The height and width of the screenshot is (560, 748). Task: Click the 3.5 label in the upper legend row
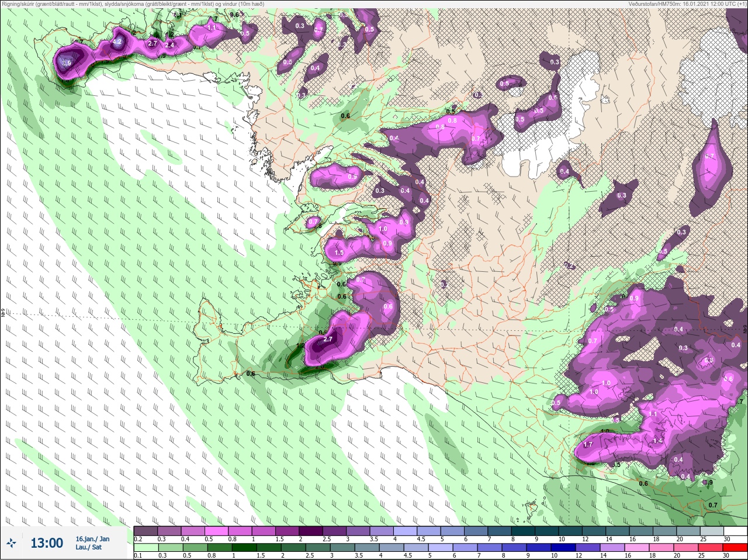(x=374, y=539)
